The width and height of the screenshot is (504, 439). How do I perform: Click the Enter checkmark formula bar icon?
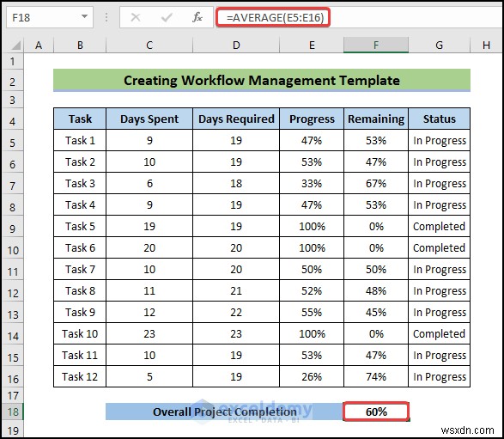(x=167, y=17)
